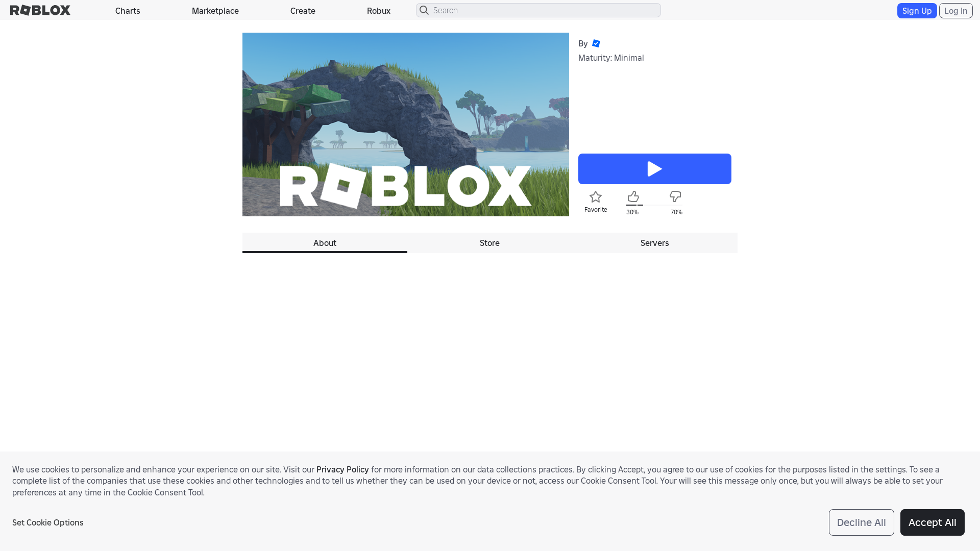Viewport: 980px width, 551px height.
Task: Open the Privacy Policy link
Action: [x=342, y=469]
